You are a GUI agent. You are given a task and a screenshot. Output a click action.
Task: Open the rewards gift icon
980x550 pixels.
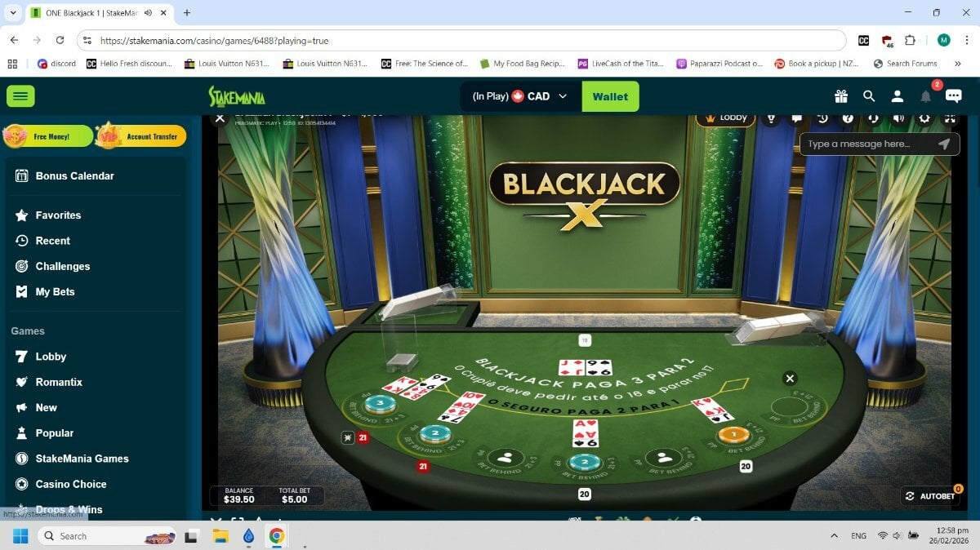coord(840,96)
